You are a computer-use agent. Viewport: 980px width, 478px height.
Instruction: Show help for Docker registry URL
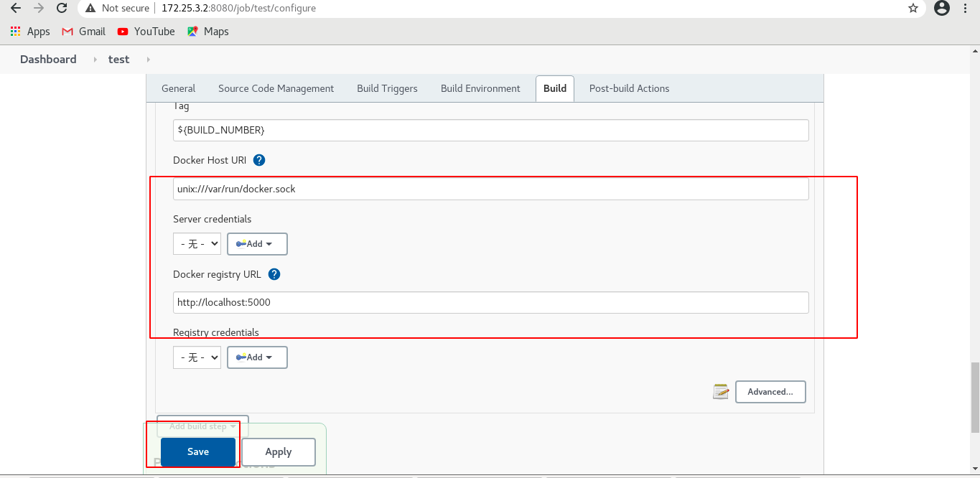point(274,274)
